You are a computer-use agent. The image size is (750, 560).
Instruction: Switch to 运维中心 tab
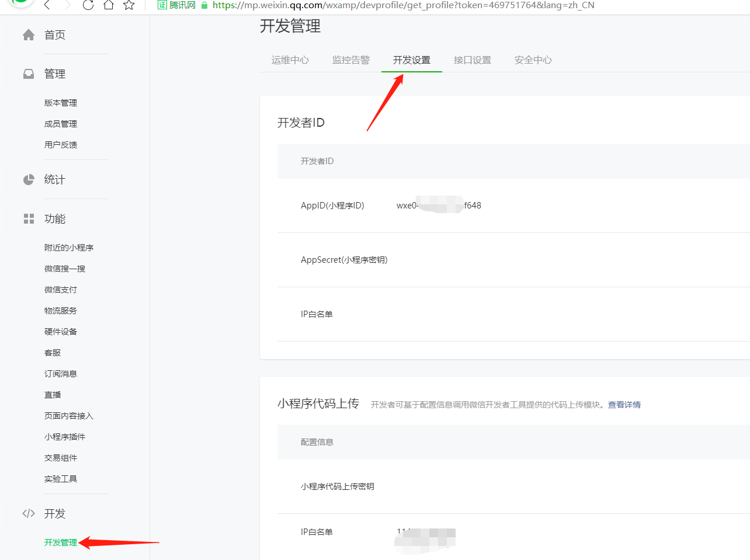tap(290, 60)
